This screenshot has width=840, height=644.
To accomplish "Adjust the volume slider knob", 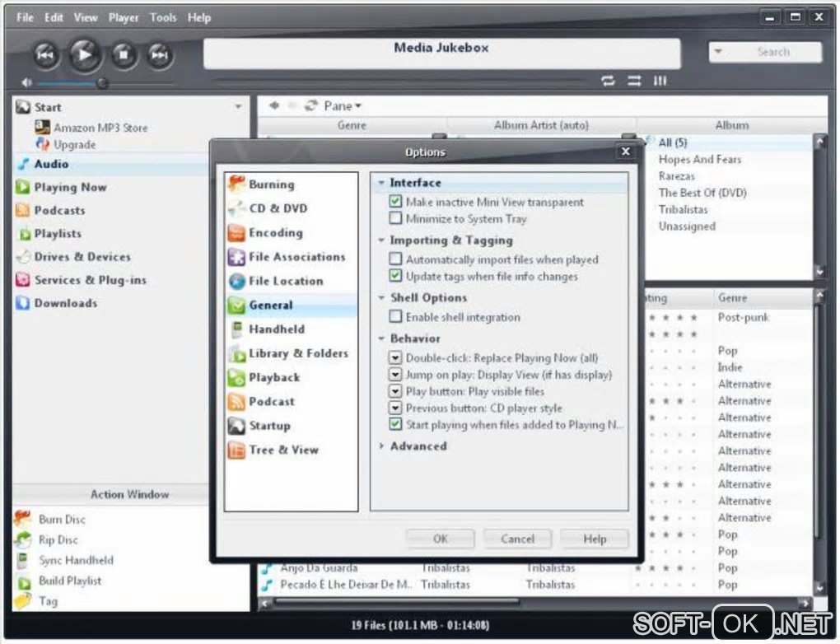I will (102, 82).
